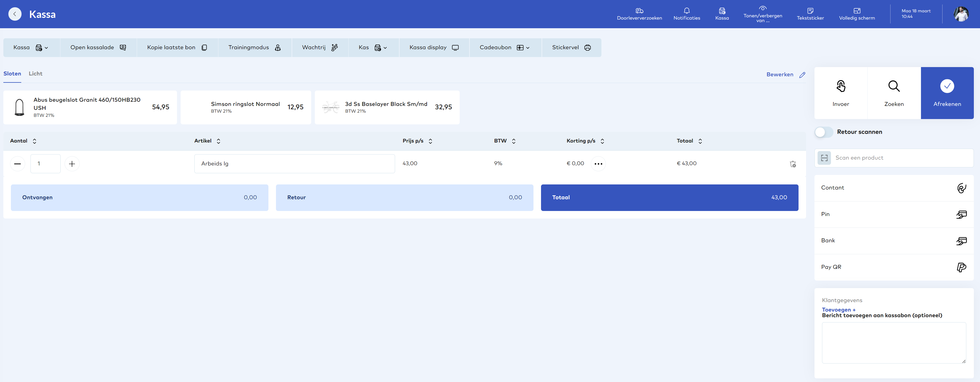980x382 pixels.
Task: Select the Sloten tab
Action: [12, 74]
